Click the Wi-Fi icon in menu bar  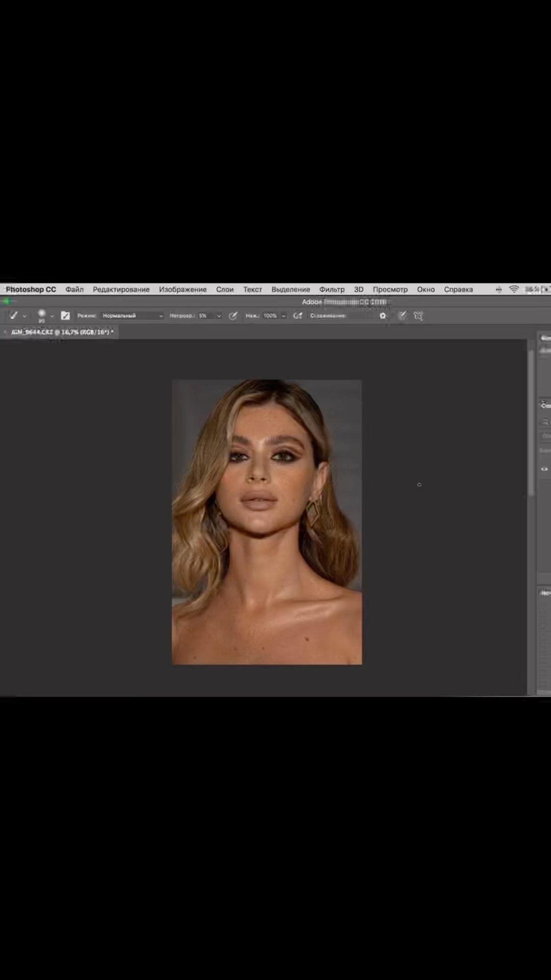514,289
